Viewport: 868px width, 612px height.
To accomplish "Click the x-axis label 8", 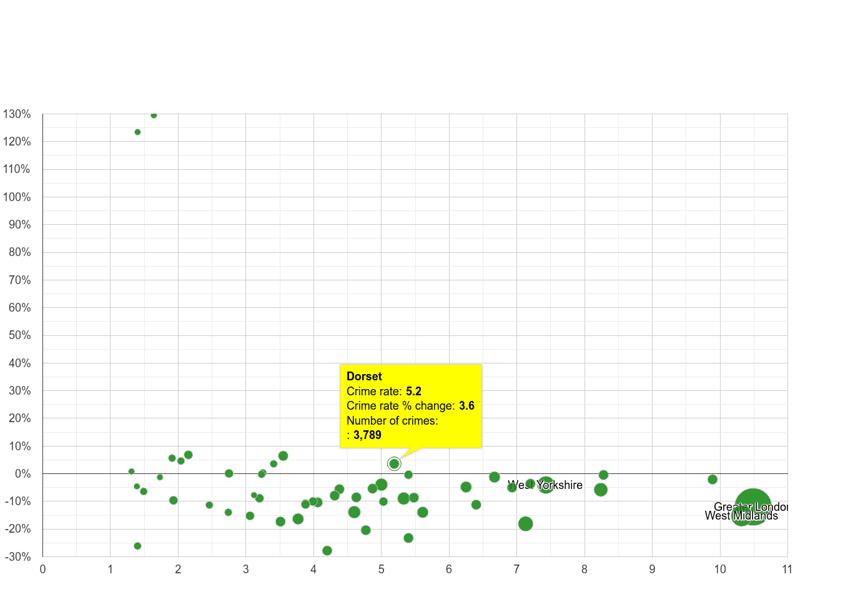I will tap(584, 570).
